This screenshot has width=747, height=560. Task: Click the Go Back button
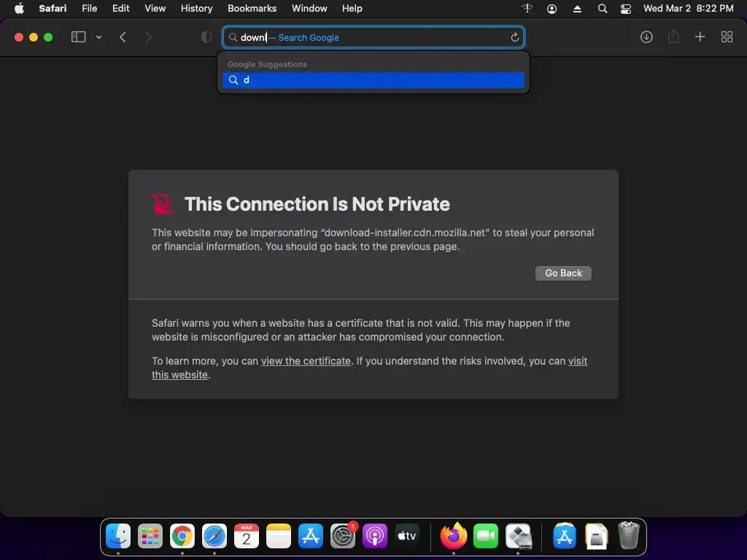click(x=563, y=273)
